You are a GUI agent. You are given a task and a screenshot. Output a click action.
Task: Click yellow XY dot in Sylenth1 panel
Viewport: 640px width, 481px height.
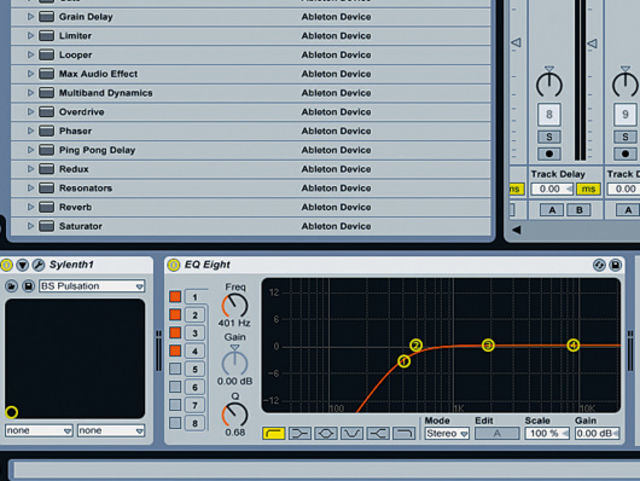[x=12, y=412]
